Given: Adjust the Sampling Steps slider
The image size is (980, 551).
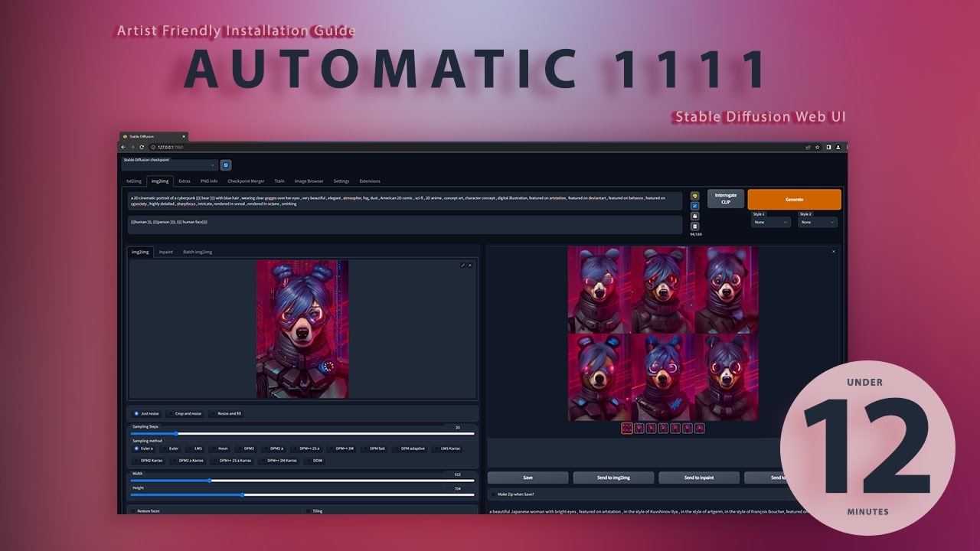Looking at the screenshot, I should pyautogui.click(x=302, y=434).
